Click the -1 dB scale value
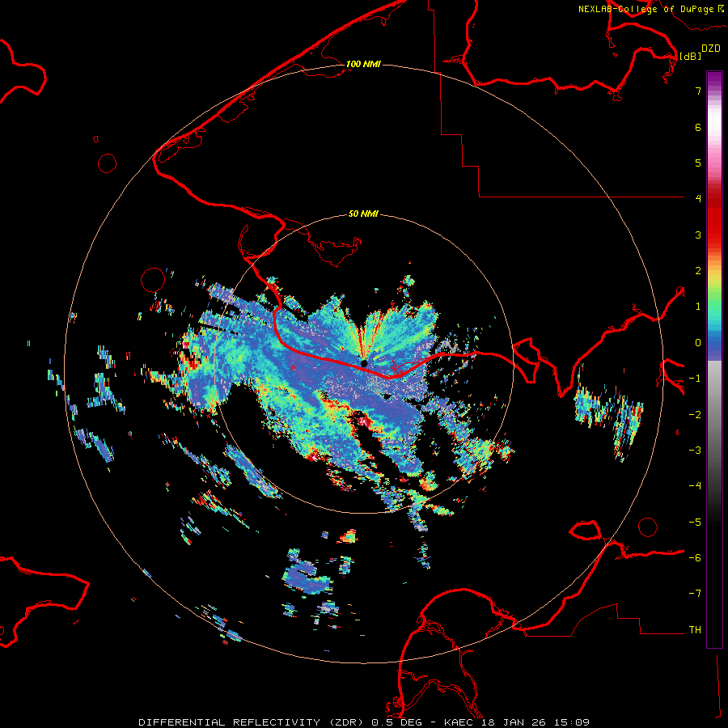The image size is (728, 728). pos(695,379)
